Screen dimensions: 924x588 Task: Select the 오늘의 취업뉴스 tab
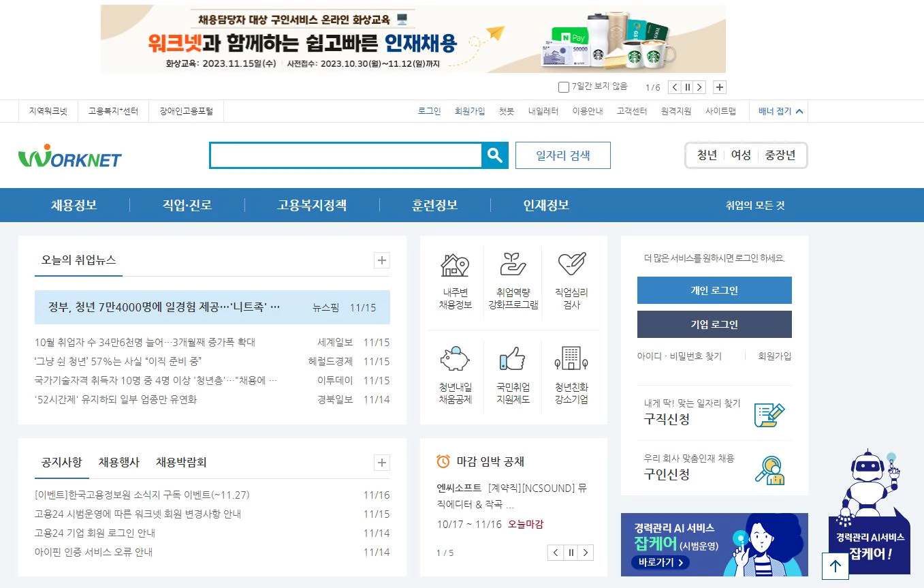point(78,260)
